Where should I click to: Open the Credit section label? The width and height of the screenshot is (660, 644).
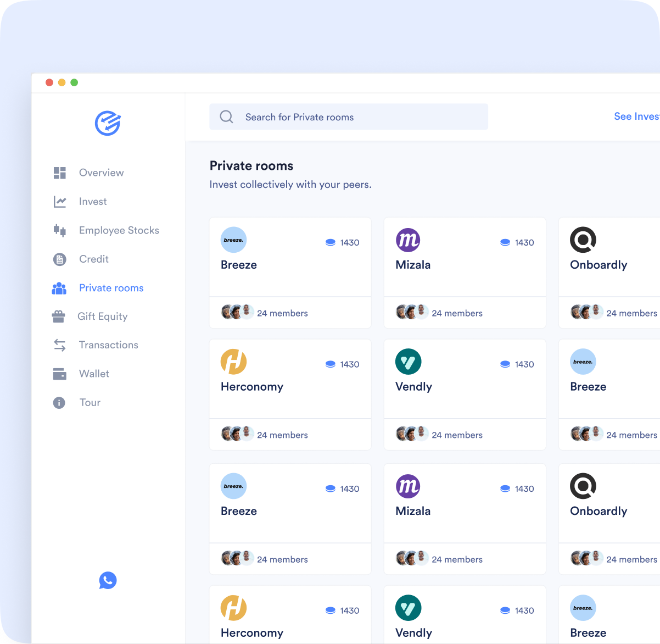point(94,259)
